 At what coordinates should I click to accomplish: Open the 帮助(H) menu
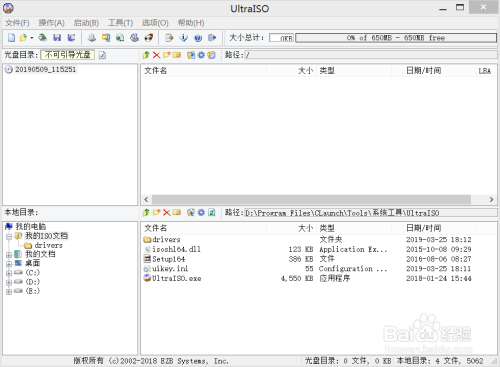(x=191, y=23)
